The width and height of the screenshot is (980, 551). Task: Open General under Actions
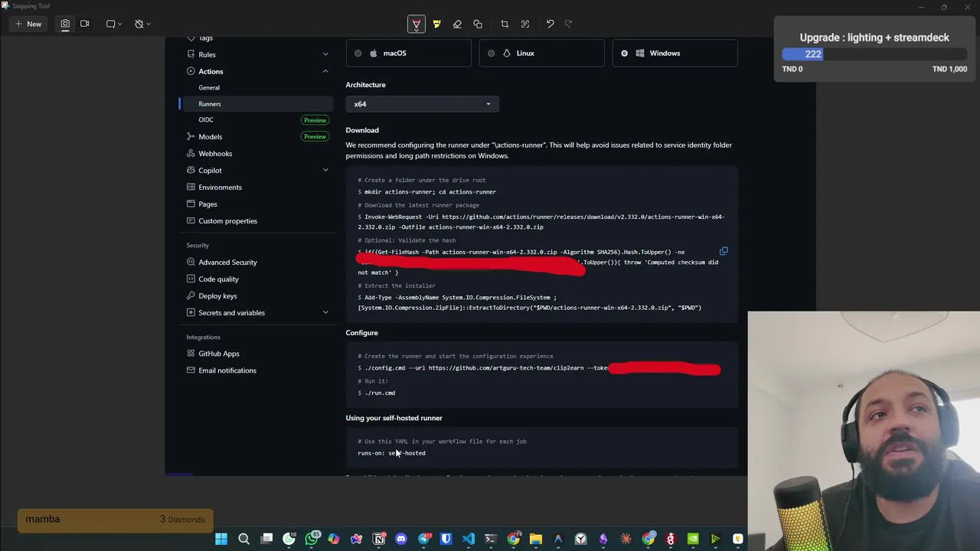tap(209, 87)
